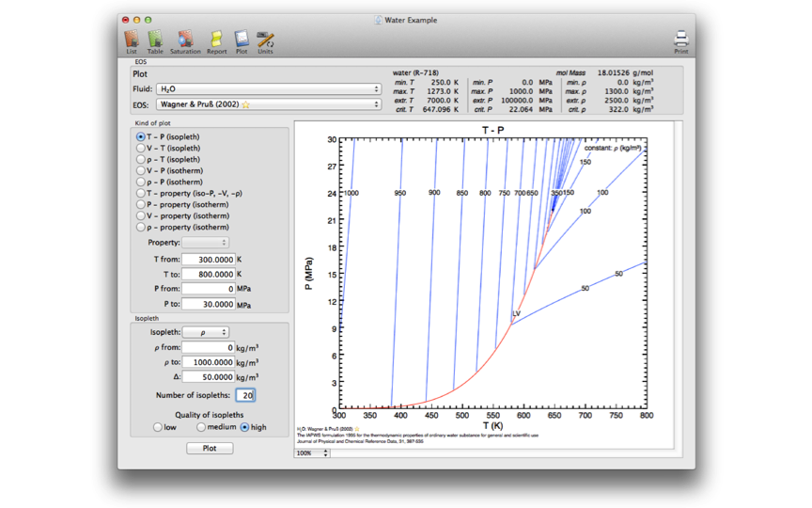Click the Saturation toolbar icon
This screenshot has width=812, height=508.
(185, 40)
